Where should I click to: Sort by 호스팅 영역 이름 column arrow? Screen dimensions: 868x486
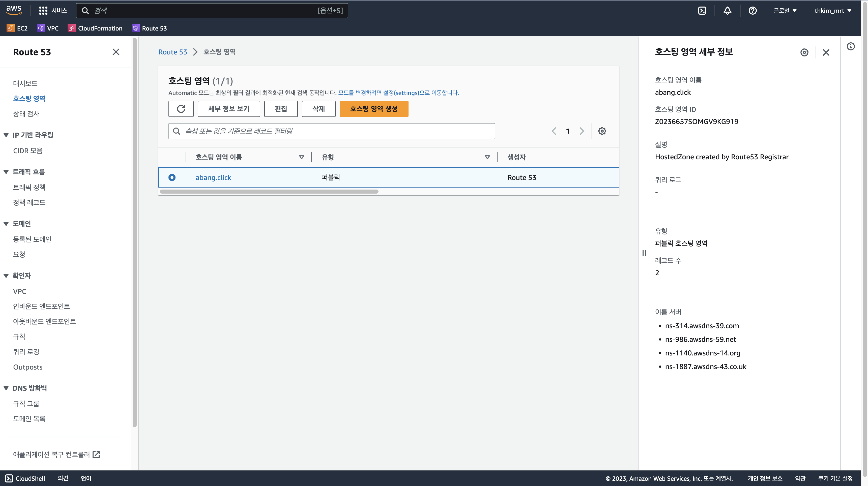point(302,157)
